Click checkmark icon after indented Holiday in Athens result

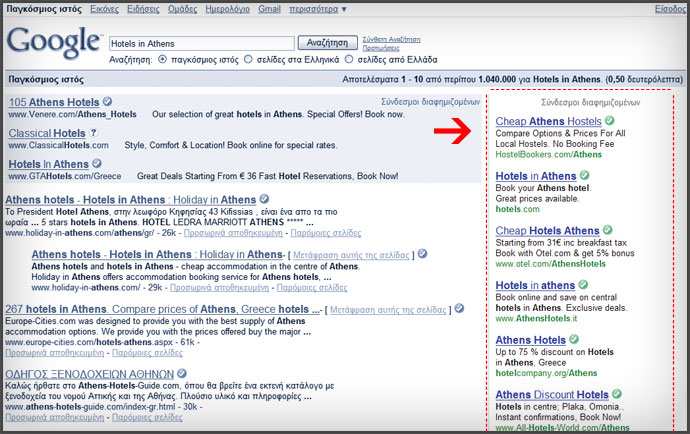tap(422, 254)
